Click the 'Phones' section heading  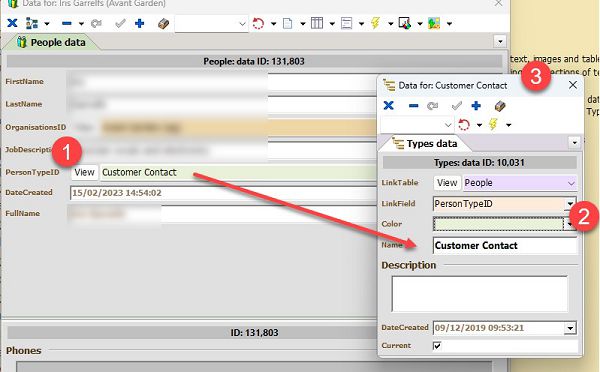24,351
